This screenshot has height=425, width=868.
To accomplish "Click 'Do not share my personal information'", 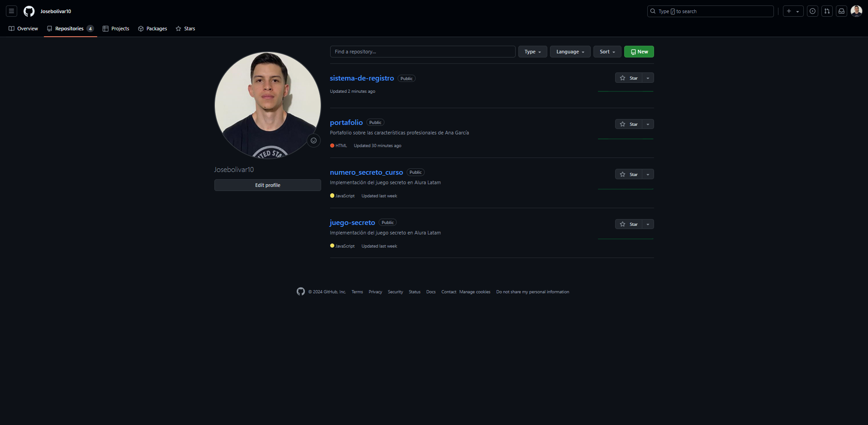I will pos(533,292).
